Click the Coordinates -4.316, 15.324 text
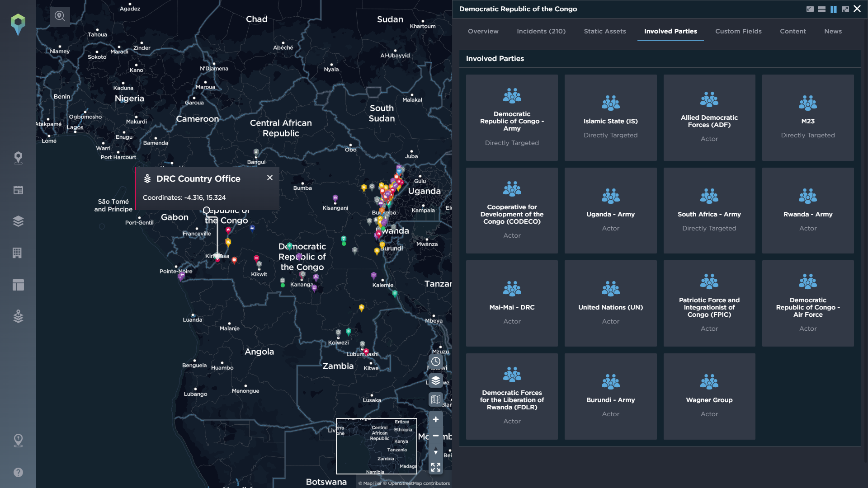868x488 pixels. pos(184,197)
